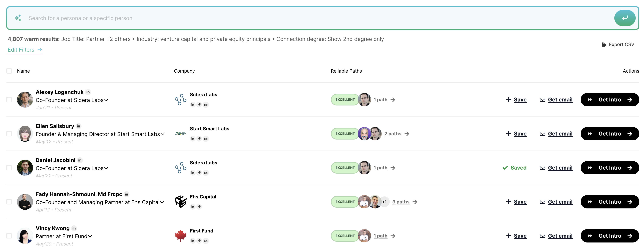Expand Vincy Kwong's Partner at First Fund chevron
The width and height of the screenshot is (644, 251).
point(90,236)
